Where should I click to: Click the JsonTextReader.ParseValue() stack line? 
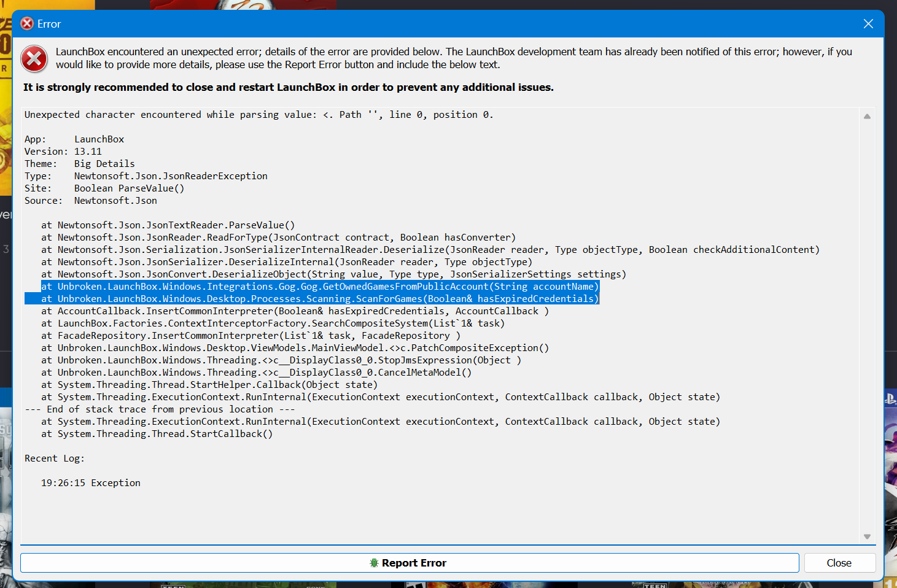[x=168, y=225]
